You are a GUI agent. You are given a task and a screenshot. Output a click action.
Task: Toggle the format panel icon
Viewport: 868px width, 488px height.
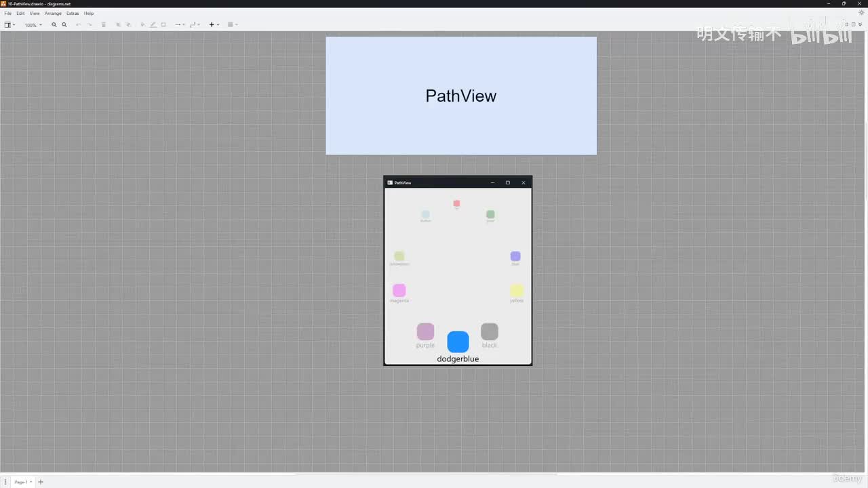(x=854, y=24)
